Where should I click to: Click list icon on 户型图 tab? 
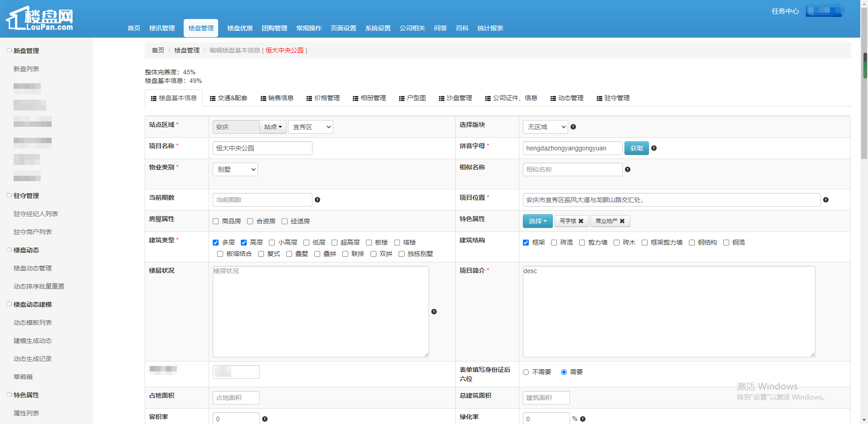click(402, 98)
